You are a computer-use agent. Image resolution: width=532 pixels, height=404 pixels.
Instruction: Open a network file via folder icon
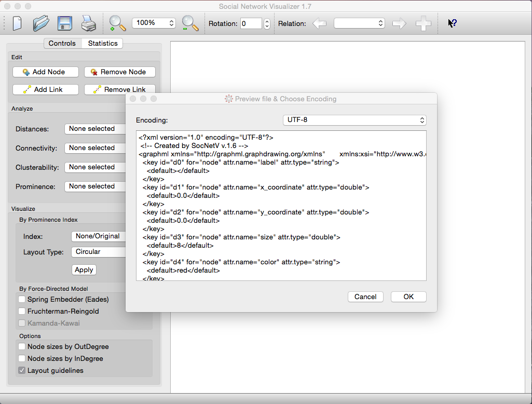click(x=40, y=23)
